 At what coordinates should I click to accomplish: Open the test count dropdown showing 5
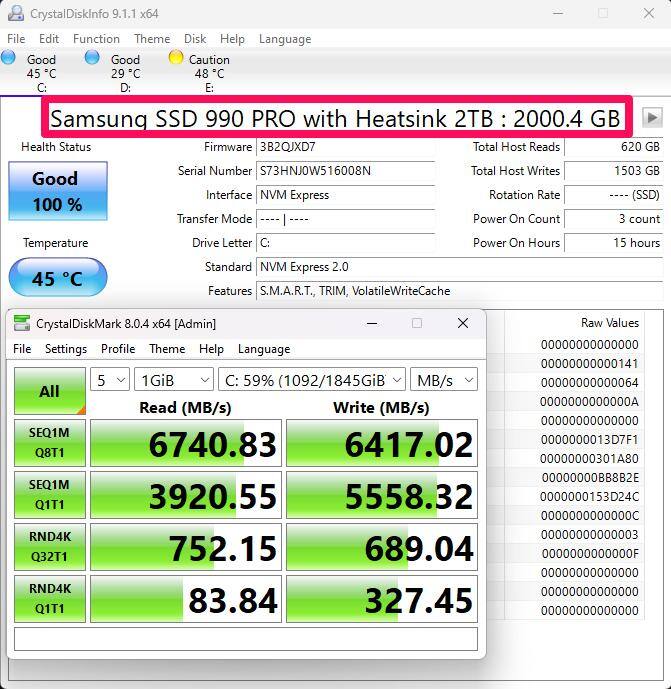pos(110,380)
